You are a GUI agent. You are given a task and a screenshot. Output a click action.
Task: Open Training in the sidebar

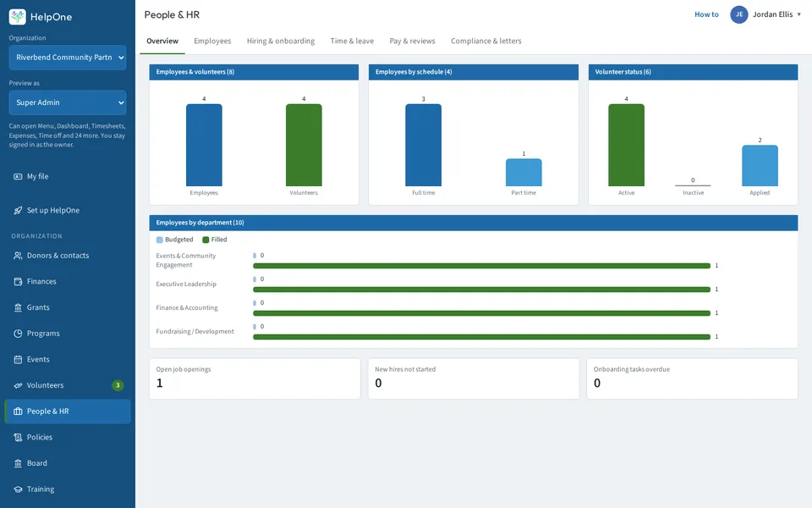tap(68, 489)
